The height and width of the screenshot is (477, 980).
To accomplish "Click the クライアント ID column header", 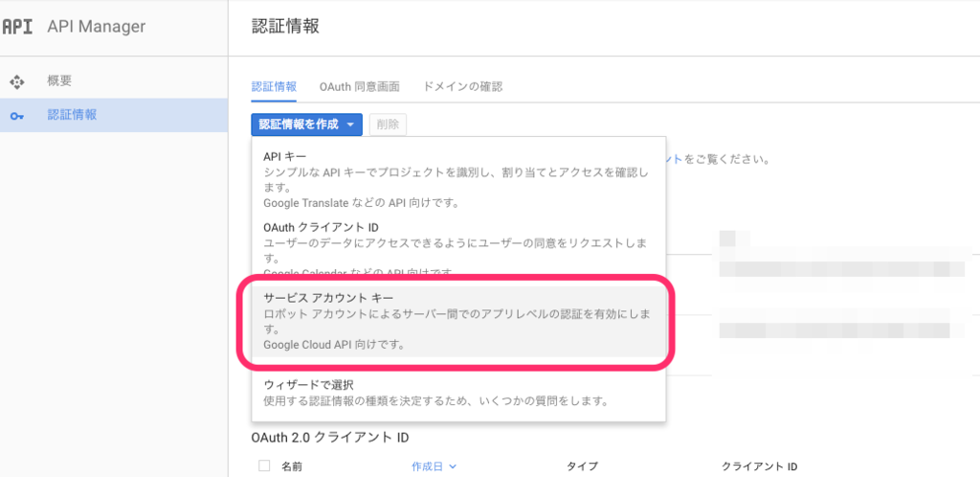I will [x=759, y=466].
